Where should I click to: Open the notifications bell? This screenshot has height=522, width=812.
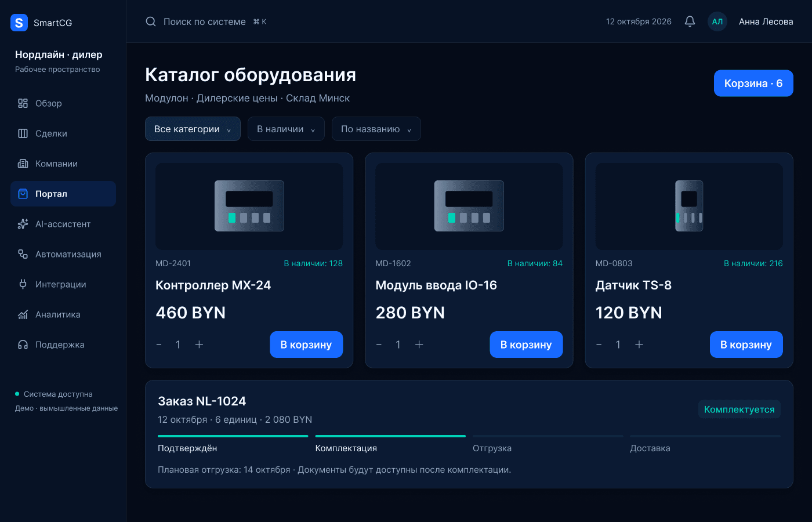[690, 21]
